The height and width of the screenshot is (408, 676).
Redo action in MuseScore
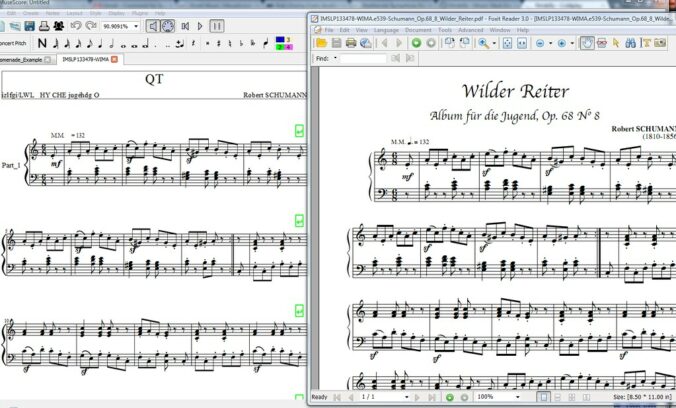point(91,26)
